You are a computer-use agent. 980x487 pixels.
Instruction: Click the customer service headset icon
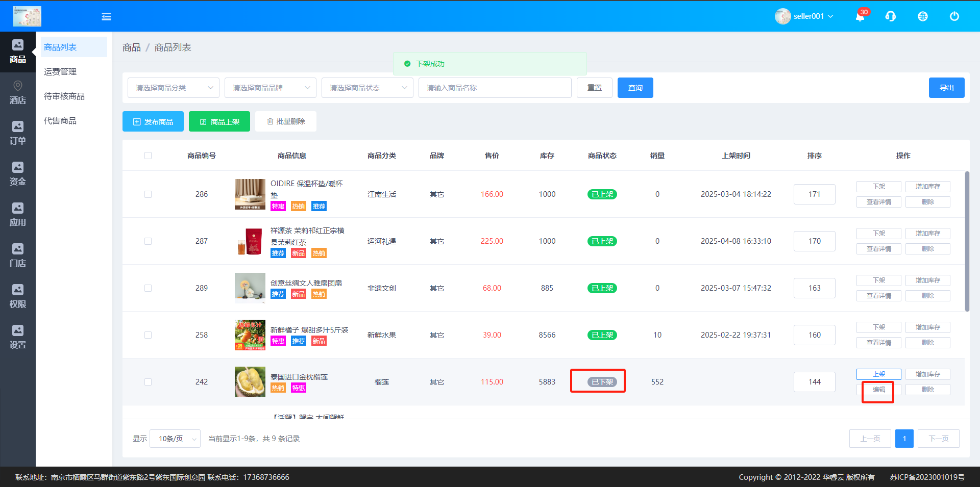tap(891, 17)
